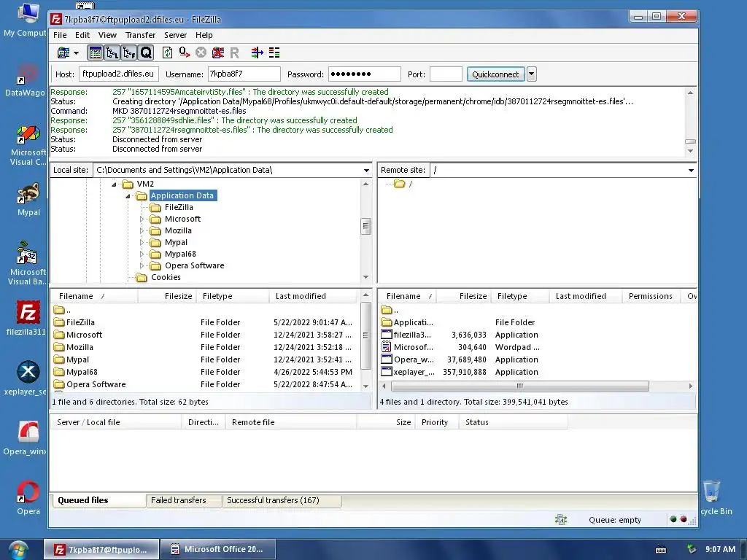The height and width of the screenshot is (560, 747).
Task: Click speed limits icon in status bar
Action: pyautogui.click(x=561, y=520)
